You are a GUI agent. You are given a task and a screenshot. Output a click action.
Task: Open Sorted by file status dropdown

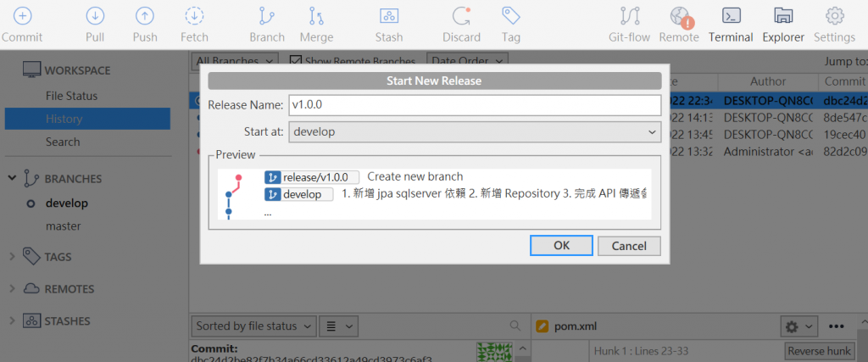(253, 326)
